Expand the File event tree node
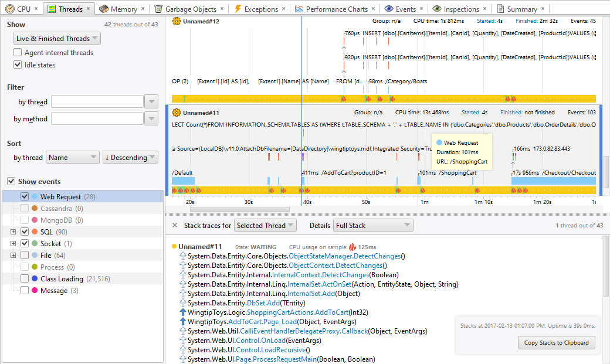This screenshot has height=364, width=610. (13, 255)
